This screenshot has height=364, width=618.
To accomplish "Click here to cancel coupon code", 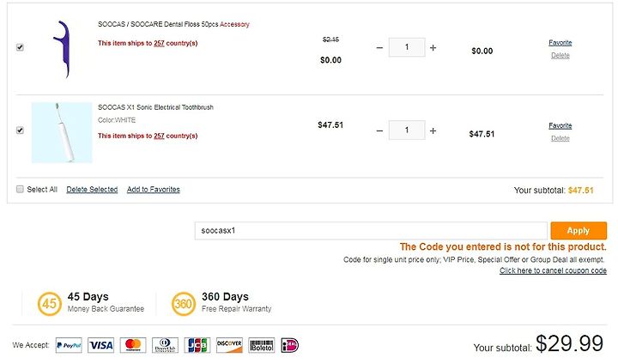I will click(x=553, y=270).
